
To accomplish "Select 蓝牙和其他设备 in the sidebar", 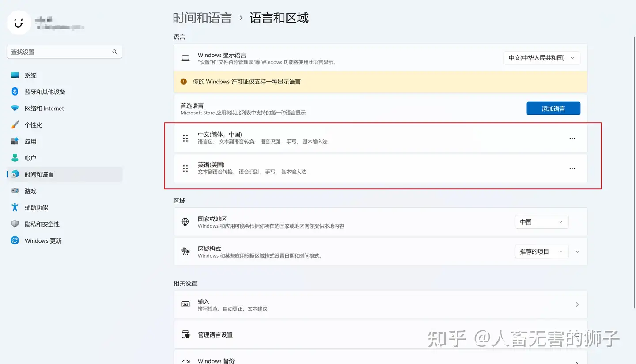I will [64, 92].
